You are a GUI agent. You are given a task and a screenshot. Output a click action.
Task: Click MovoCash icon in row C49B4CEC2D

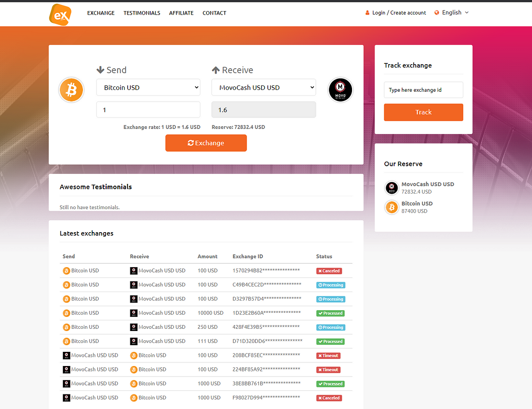[x=134, y=285]
